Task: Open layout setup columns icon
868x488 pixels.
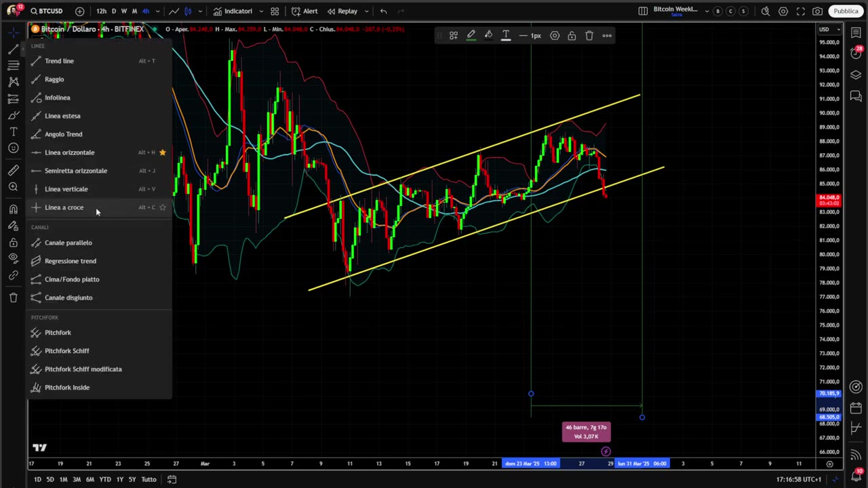Action: point(643,11)
